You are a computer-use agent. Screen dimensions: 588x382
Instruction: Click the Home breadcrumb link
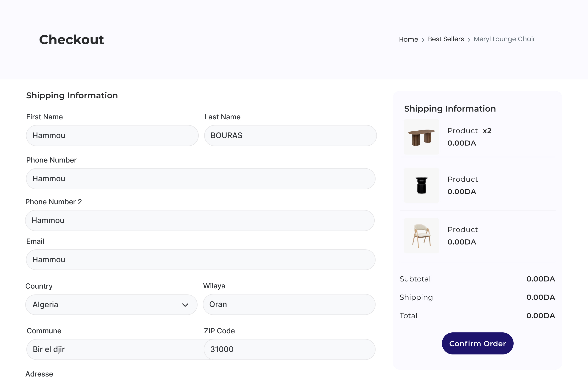coord(408,39)
